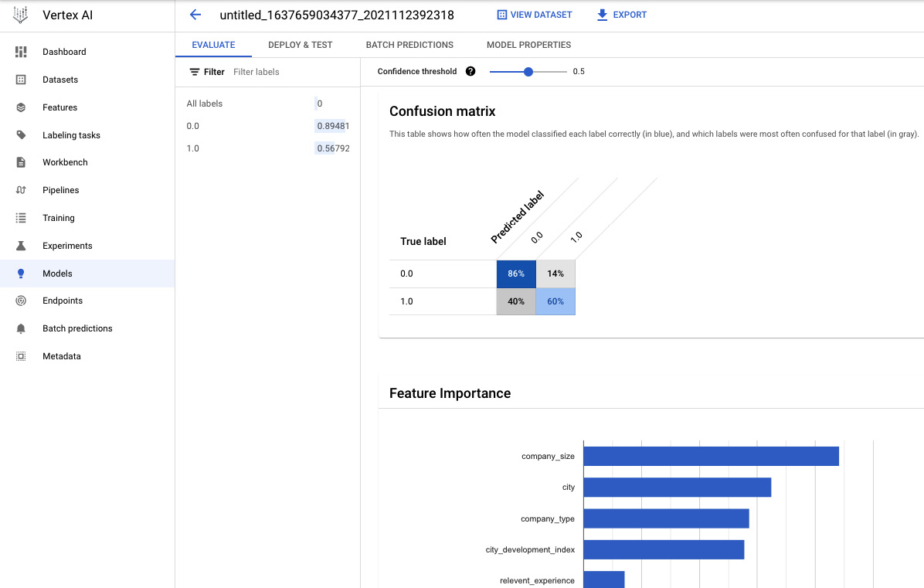Image resolution: width=924 pixels, height=588 pixels.
Task: Click the model name untitled_1637659034377_2021112392318
Action: 337,15
